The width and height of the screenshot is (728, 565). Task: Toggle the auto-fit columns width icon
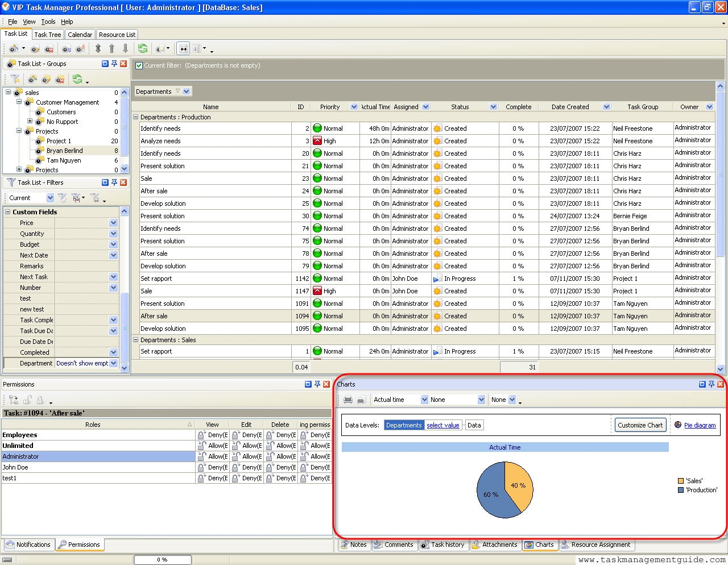pyautogui.click(x=183, y=49)
